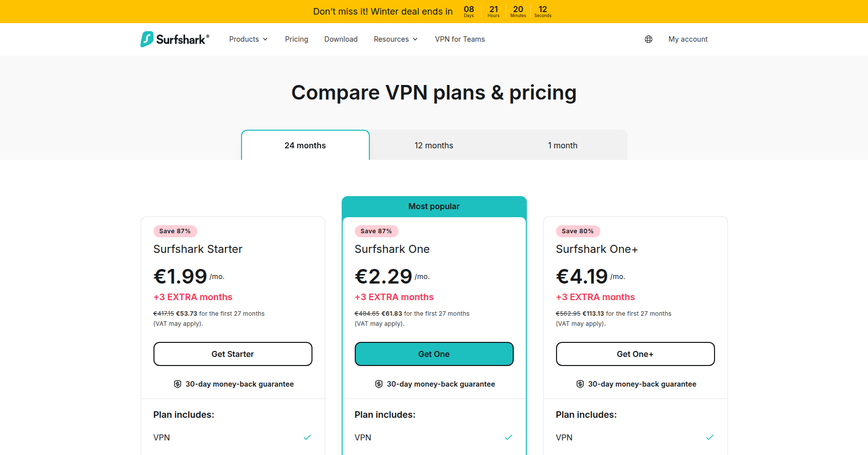Click VPN checkmark in Surfshark One plan

[509, 437]
